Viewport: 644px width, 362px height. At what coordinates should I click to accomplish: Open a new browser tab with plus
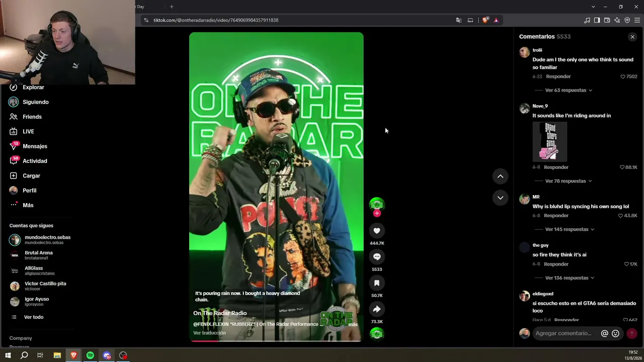pyautogui.click(x=172, y=7)
